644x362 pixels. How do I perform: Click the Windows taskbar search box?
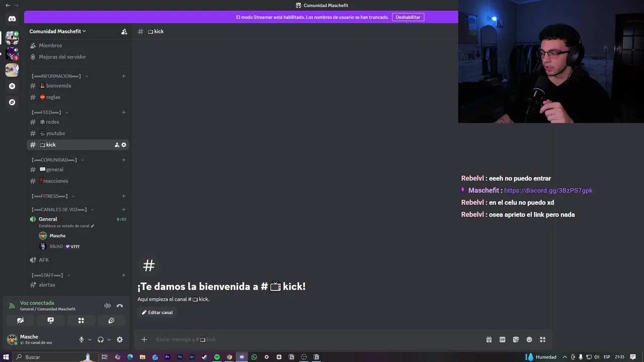click(x=54, y=357)
